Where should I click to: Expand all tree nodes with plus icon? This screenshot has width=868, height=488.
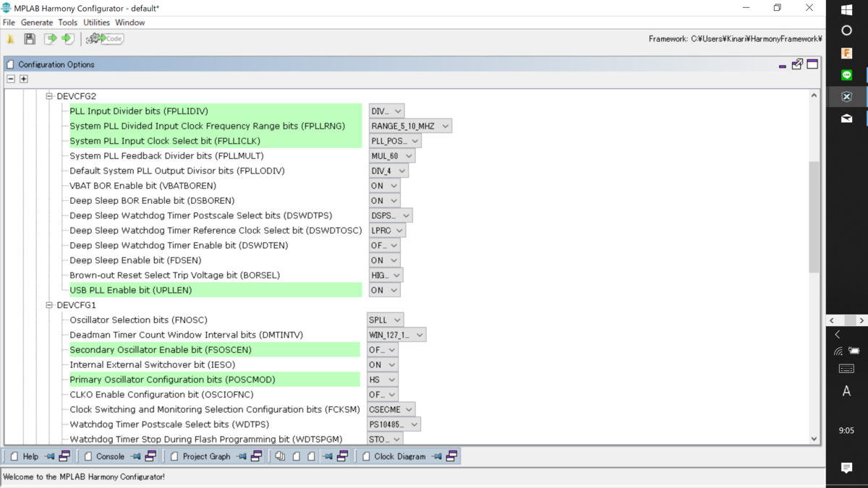click(x=24, y=79)
